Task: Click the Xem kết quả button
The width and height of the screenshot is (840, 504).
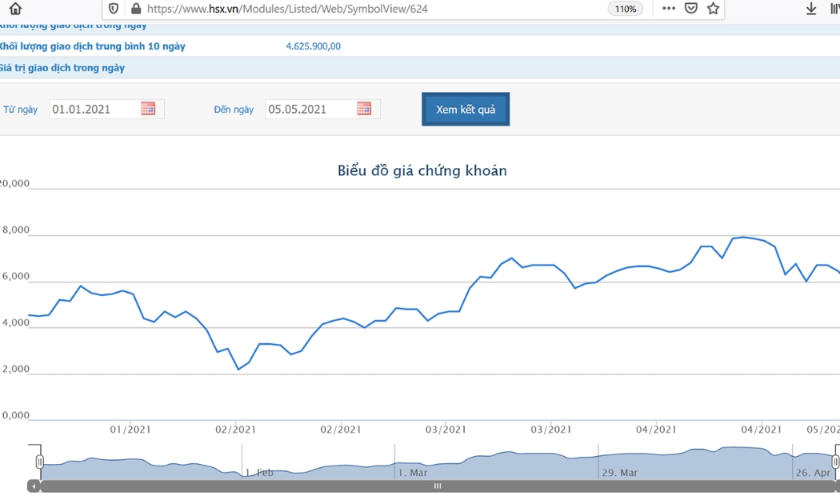Action: [x=466, y=110]
